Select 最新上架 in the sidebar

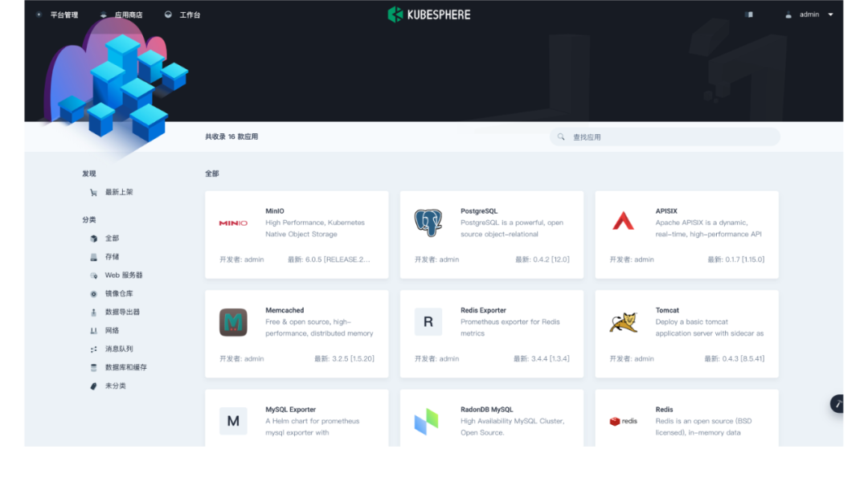click(x=119, y=192)
